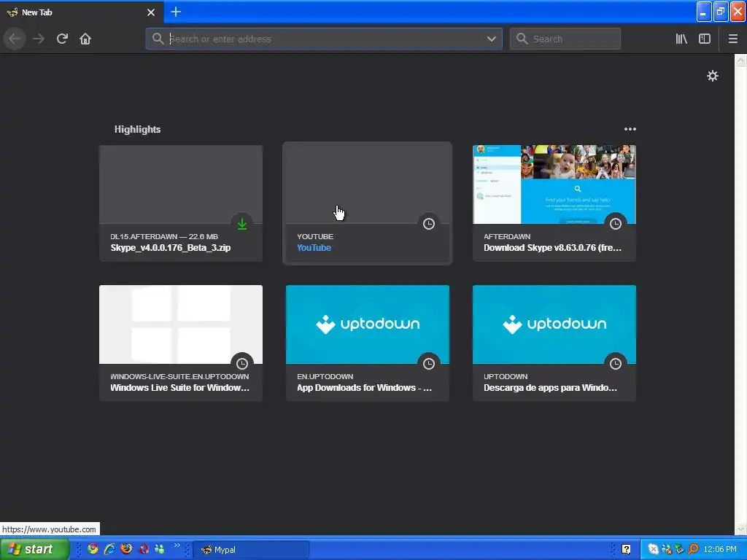Viewport: 747px width, 560px height.
Task: Click the Descarga de apps para Windo... title
Action: tap(550, 388)
